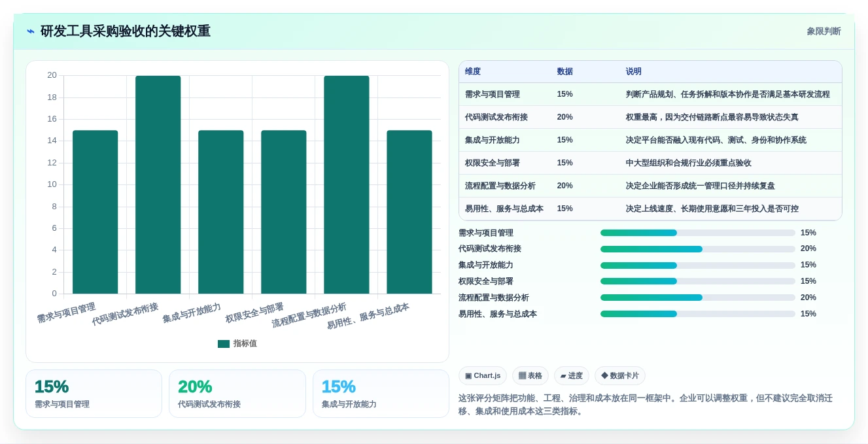Click the 20% value in 流程配置与数据分析 progress row
Image resolution: width=868 pixels, height=444 pixels.
tap(808, 298)
